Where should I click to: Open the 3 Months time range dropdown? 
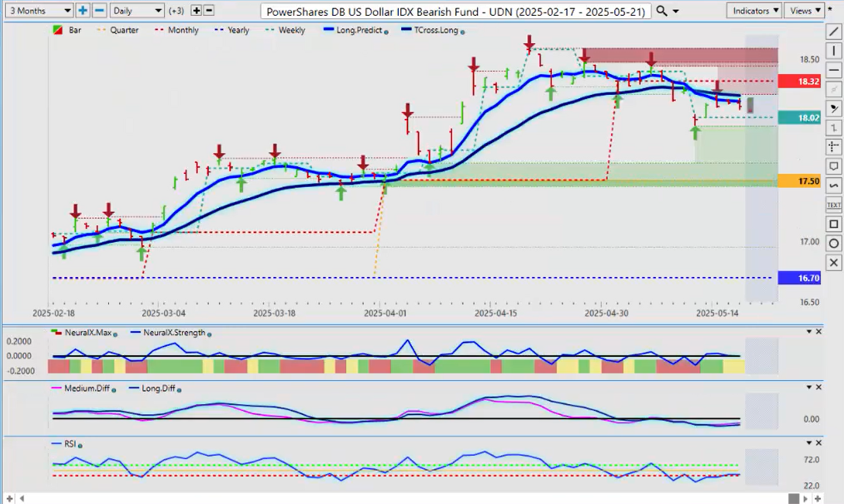pos(39,10)
